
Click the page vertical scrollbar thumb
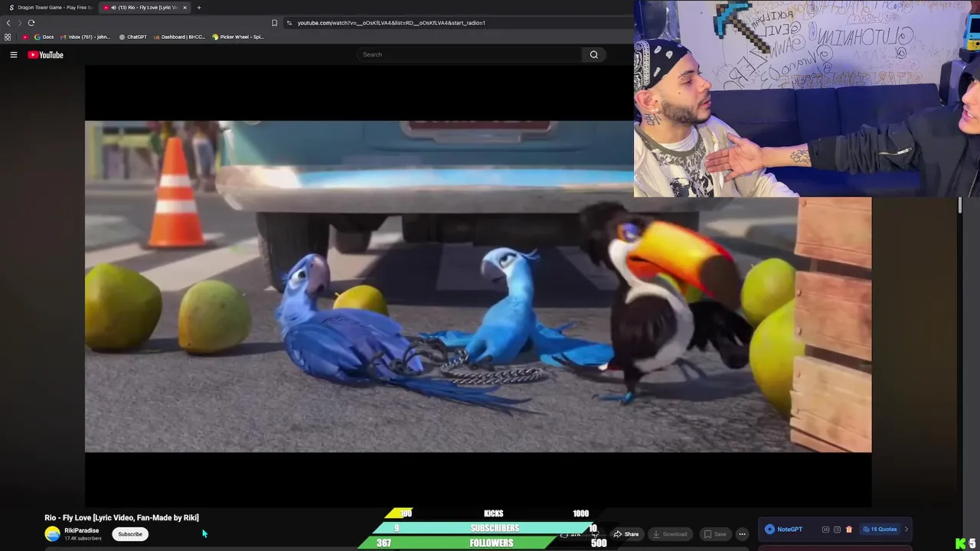960,205
